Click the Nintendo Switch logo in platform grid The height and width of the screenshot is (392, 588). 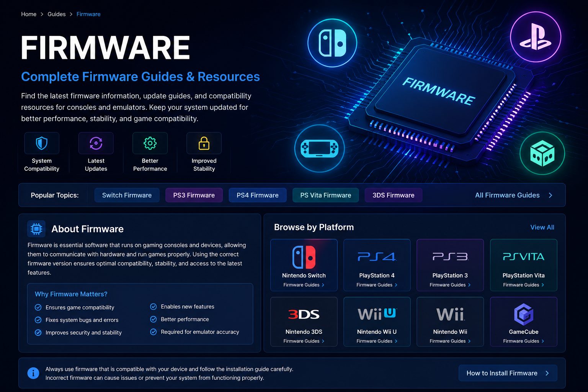[x=304, y=257]
